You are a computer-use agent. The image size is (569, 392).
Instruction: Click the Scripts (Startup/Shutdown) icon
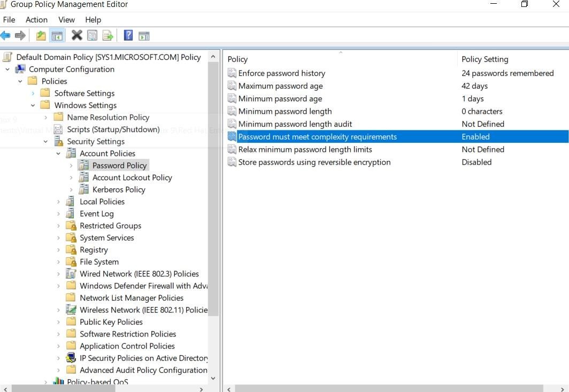pos(58,129)
